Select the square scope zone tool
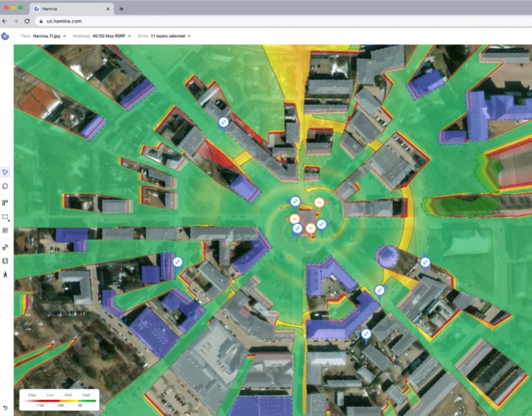This screenshot has height=416, width=532. click(x=5, y=230)
